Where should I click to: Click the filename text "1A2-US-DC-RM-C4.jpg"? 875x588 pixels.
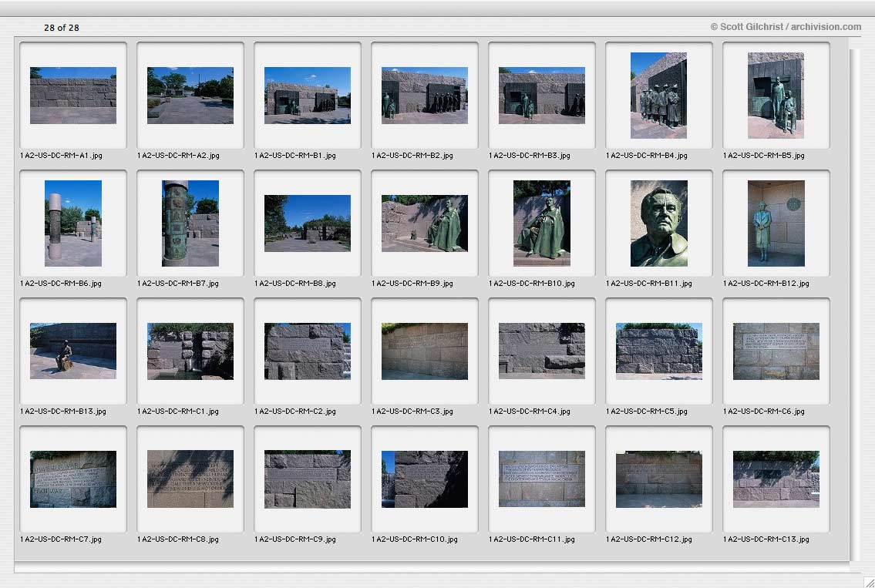click(530, 412)
